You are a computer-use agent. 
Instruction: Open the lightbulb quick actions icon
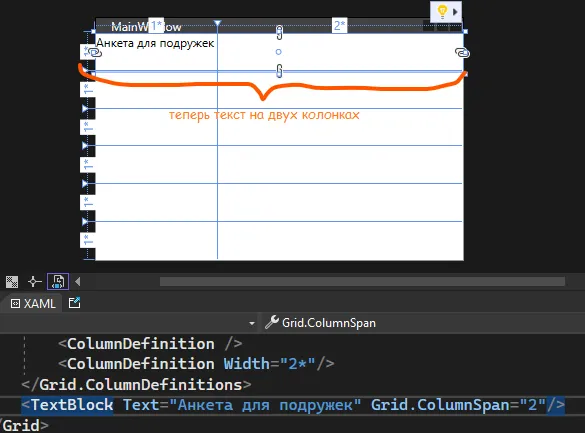tap(442, 12)
